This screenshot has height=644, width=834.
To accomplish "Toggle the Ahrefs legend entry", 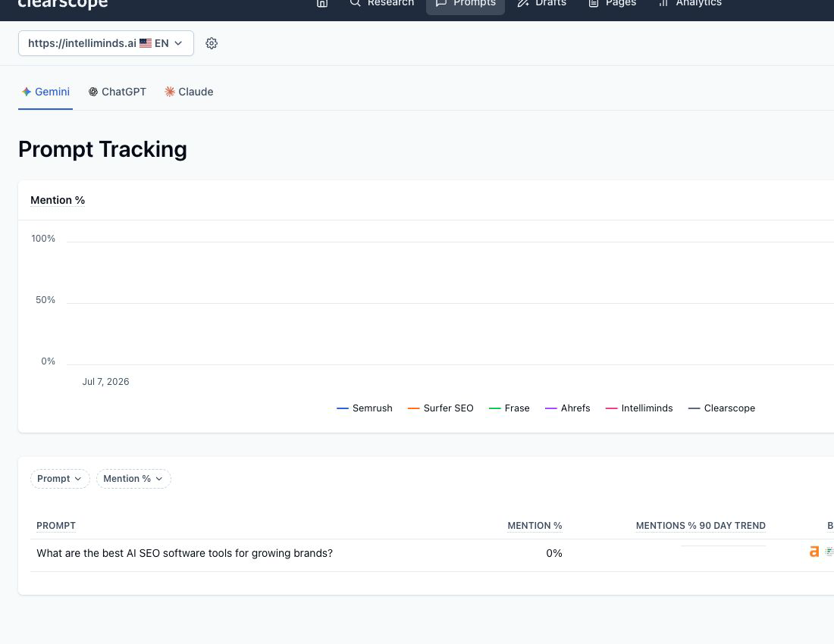I will 568,408.
